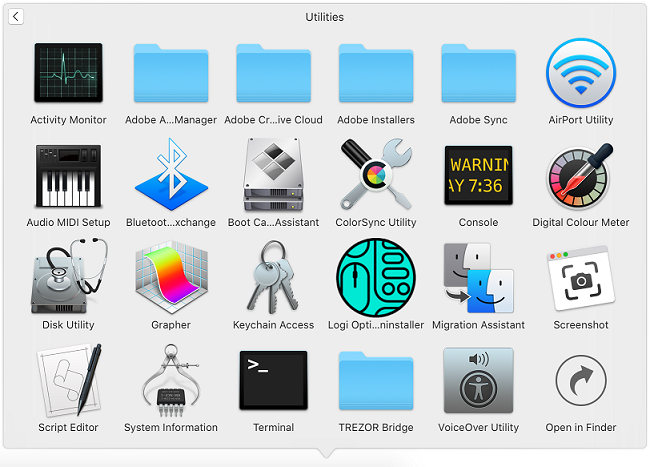The height and width of the screenshot is (467, 650).
Task: Open Disk Utility stethoscope icon
Action: [69, 276]
